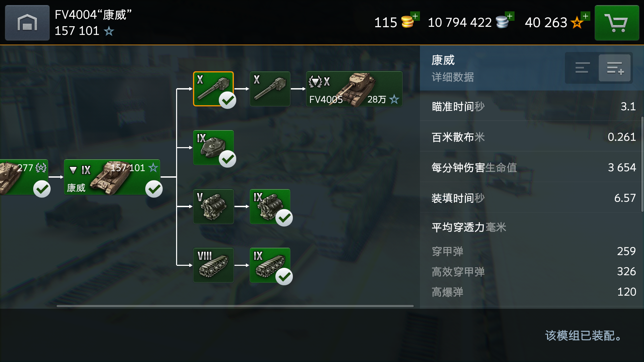Screen dimensions: 644x362
Task: Expand the 康威 tier IX tank node
Action: 112,177
